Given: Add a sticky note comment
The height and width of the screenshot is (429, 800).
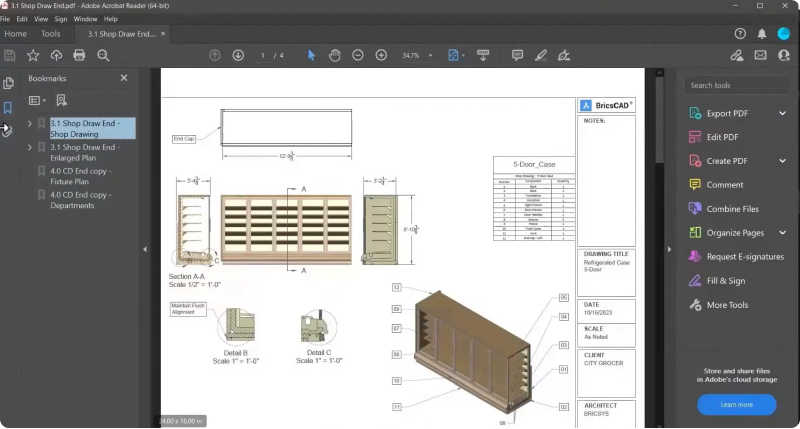Looking at the screenshot, I should [517, 55].
